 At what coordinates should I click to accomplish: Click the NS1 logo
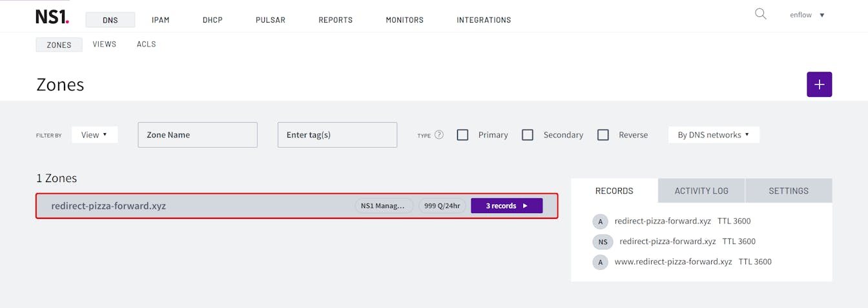52,17
